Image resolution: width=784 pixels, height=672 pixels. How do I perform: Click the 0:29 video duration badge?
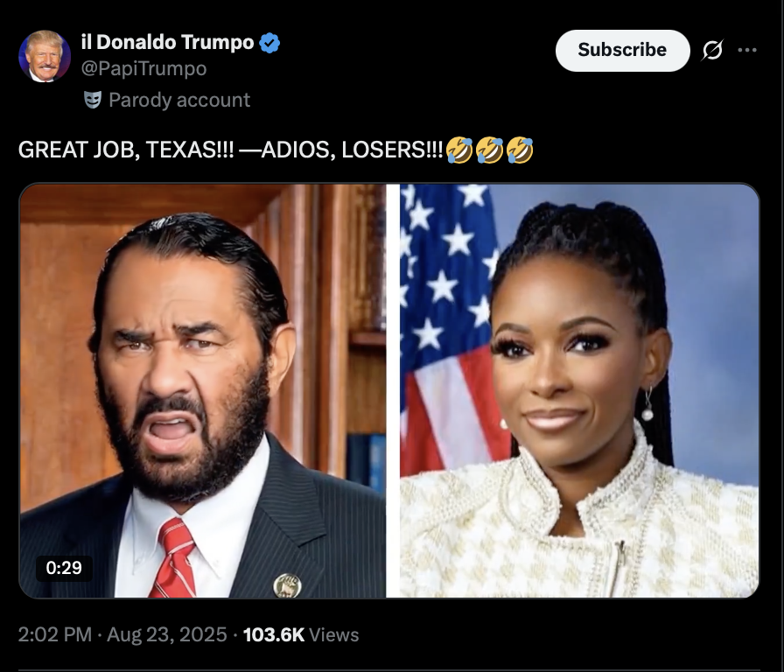coord(64,568)
